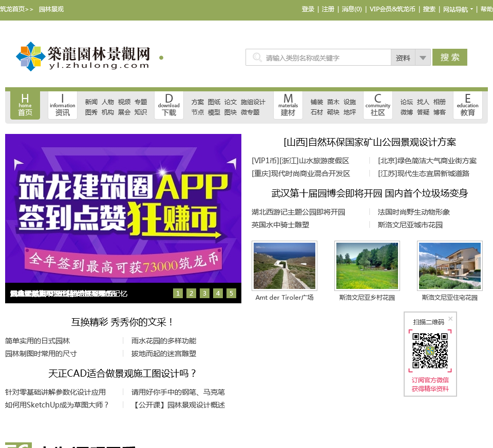Close the QR code popup
Image resolution: width=493 pixels, height=448 pixels.
[x=450, y=319]
